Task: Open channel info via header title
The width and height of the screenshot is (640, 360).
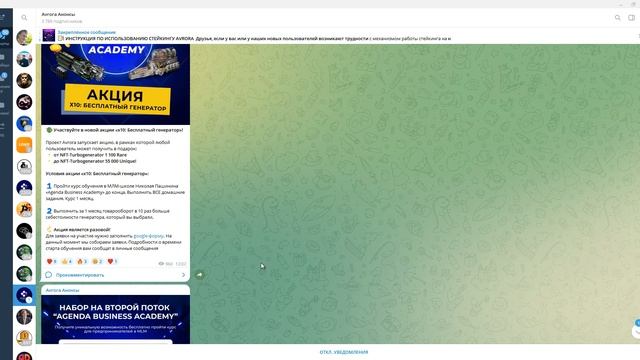Action: coord(58,14)
